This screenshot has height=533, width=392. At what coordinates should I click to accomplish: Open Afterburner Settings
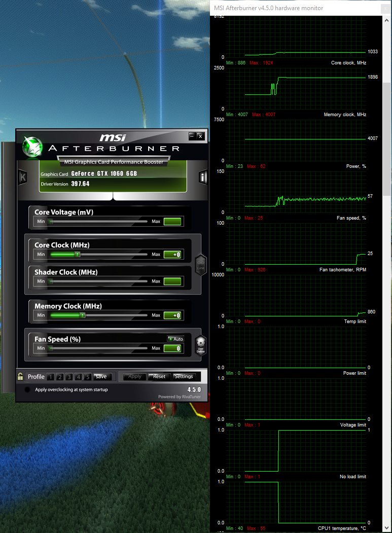click(x=184, y=377)
